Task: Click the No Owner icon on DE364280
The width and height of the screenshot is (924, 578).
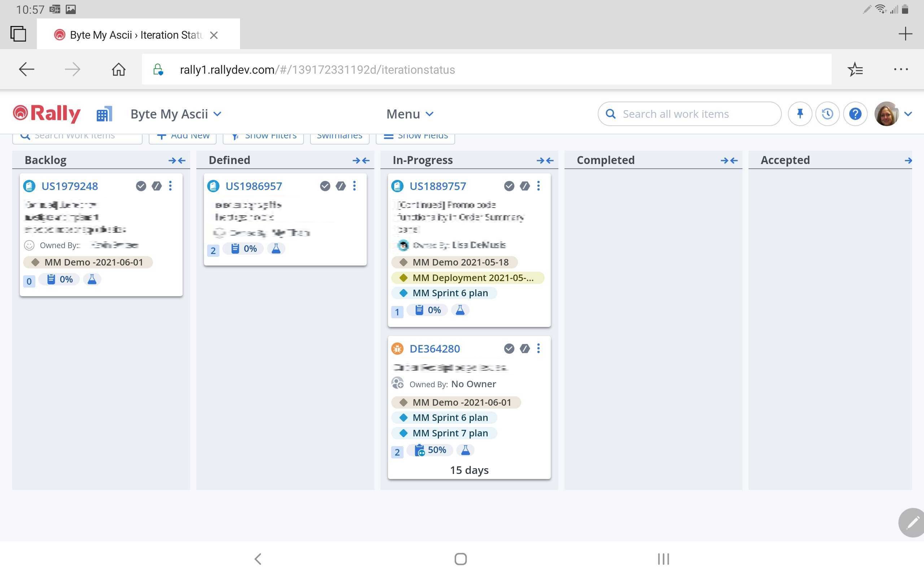Action: pyautogui.click(x=397, y=383)
